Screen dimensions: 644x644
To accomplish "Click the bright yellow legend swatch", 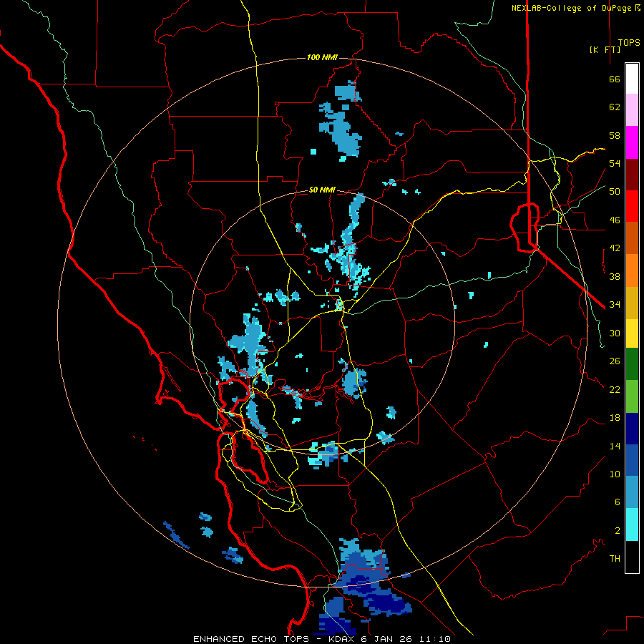I will [632, 333].
